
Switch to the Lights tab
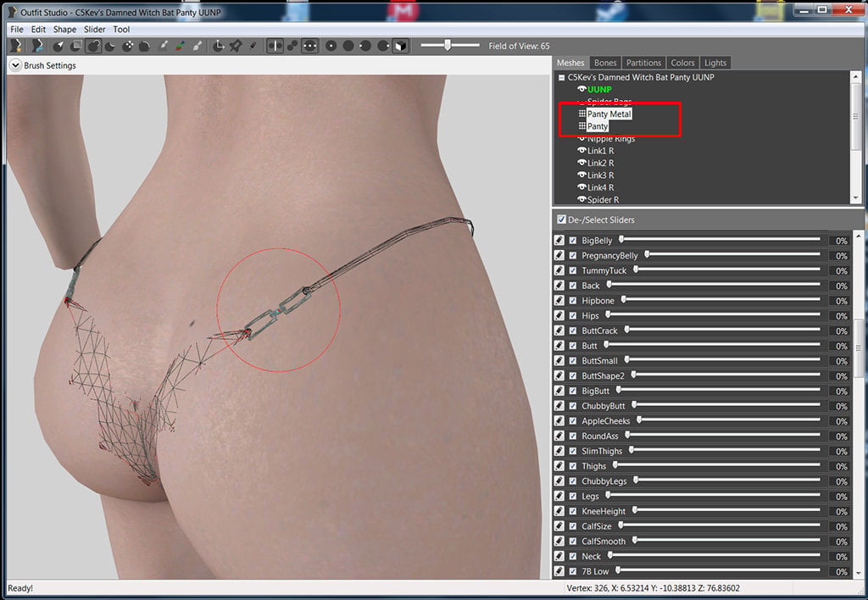715,63
